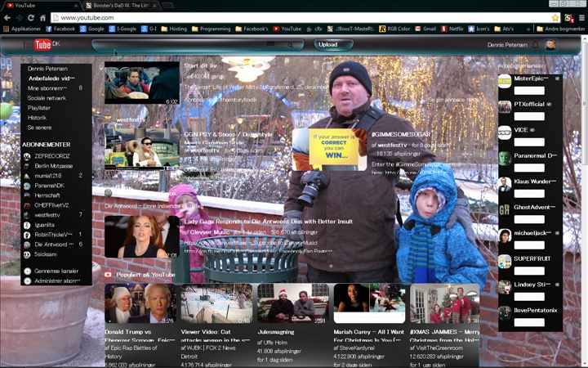
Task: Select Sociale netværk in the sidebar
Action: pyautogui.click(x=47, y=98)
